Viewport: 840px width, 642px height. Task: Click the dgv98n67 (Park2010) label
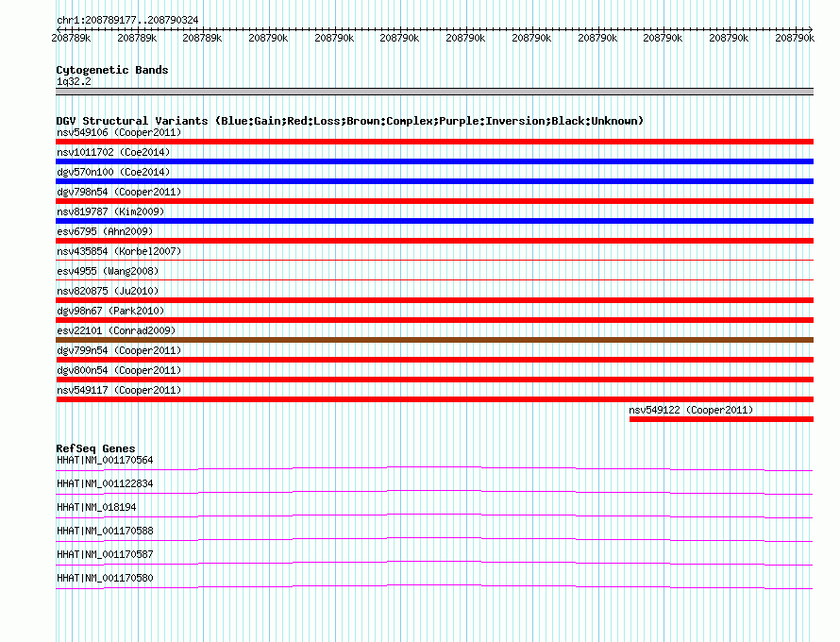coord(110,311)
